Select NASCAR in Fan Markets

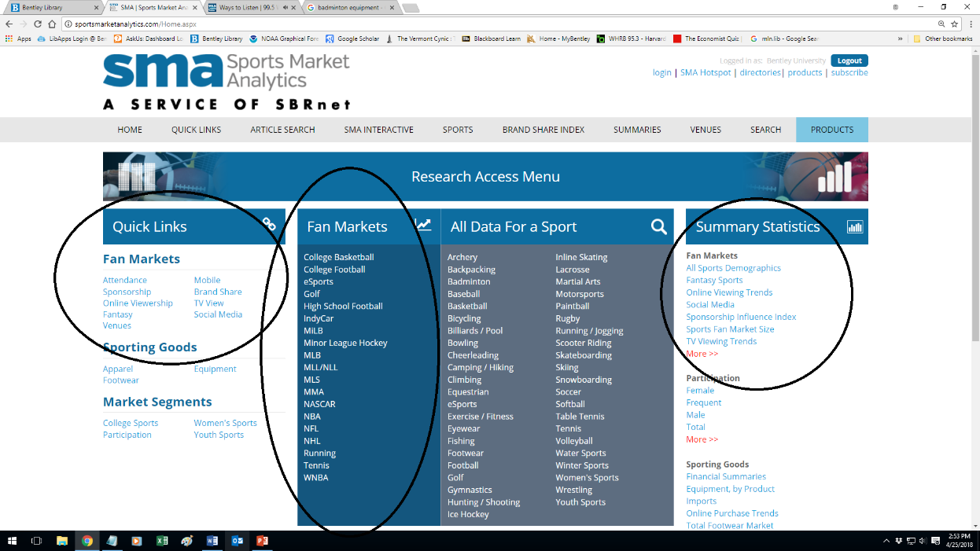pyautogui.click(x=319, y=404)
